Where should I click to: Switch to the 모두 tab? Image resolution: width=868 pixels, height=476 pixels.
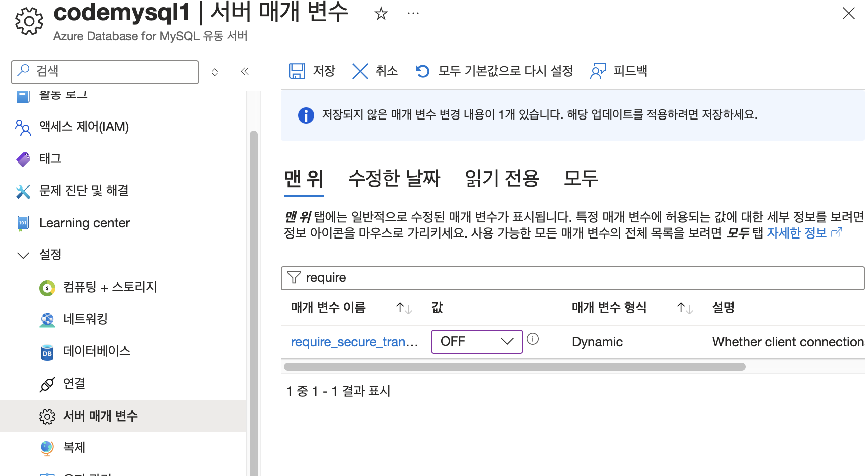[x=581, y=178]
